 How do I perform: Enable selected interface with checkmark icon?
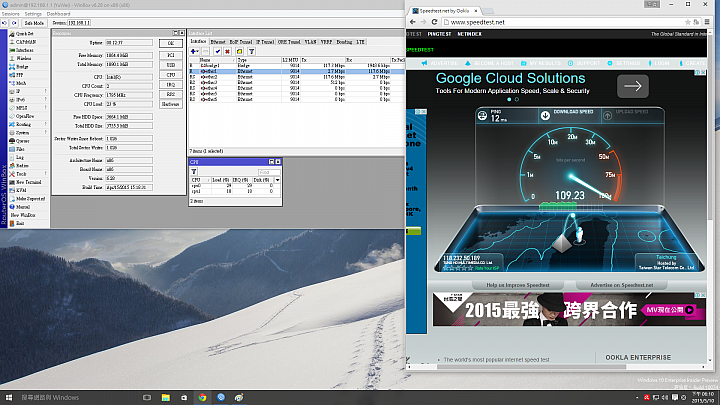tap(217, 51)
